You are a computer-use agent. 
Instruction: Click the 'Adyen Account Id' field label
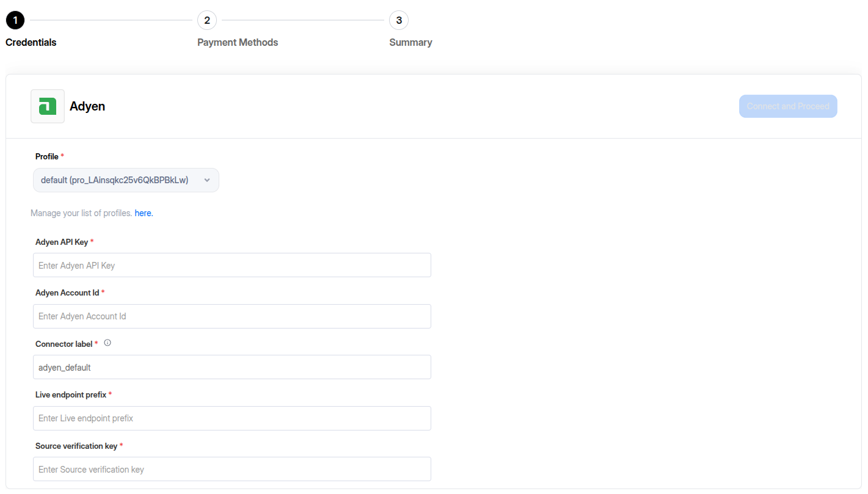pyautogui.click(x=67, y=292)
